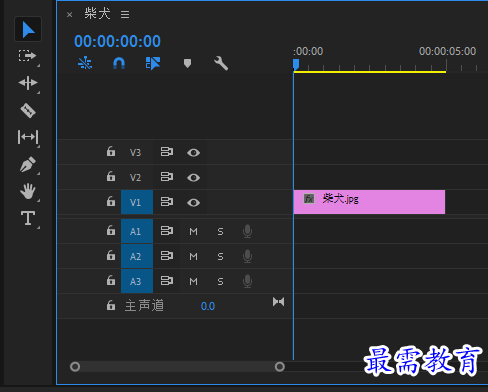The image size is (488, 392).
Task: Toggle sync lock on A1
Action: click(x=167, y=231)
